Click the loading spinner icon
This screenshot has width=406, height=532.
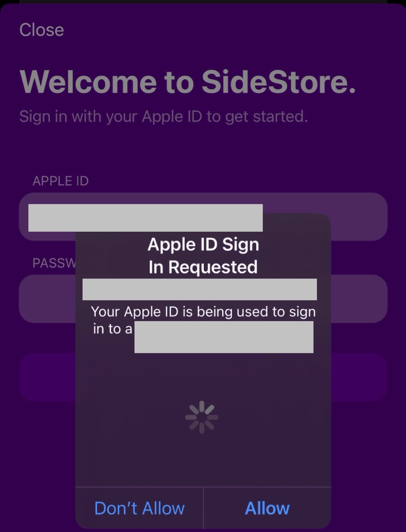click(x=202, y=417)
